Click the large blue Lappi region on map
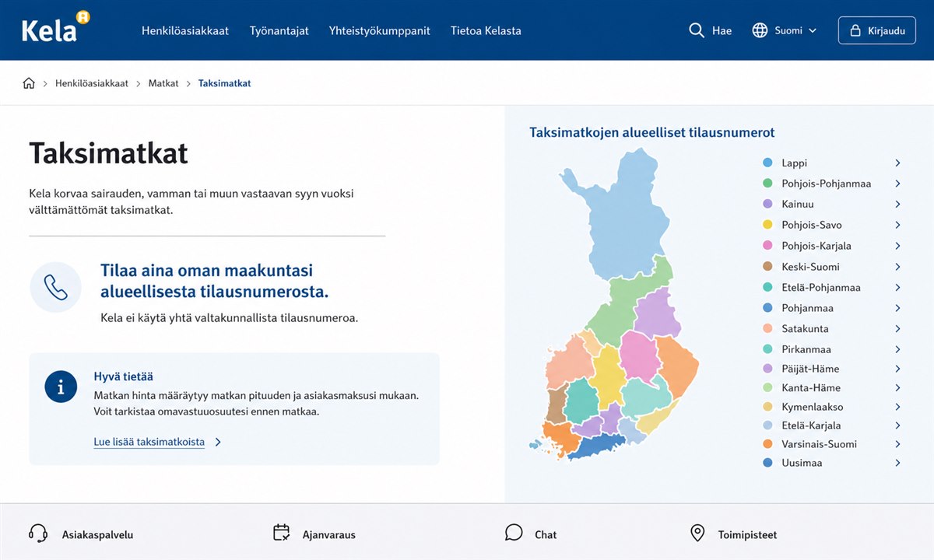The image size is (934, 560). (x=627, y=222)
